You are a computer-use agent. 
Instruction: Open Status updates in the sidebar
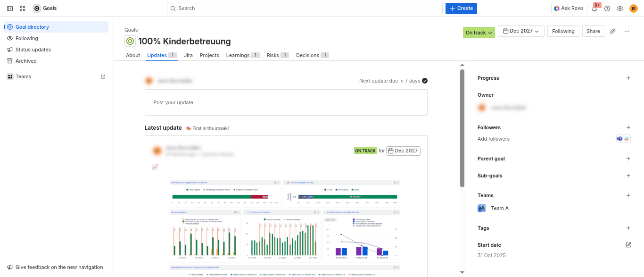(x=57, y=50)
